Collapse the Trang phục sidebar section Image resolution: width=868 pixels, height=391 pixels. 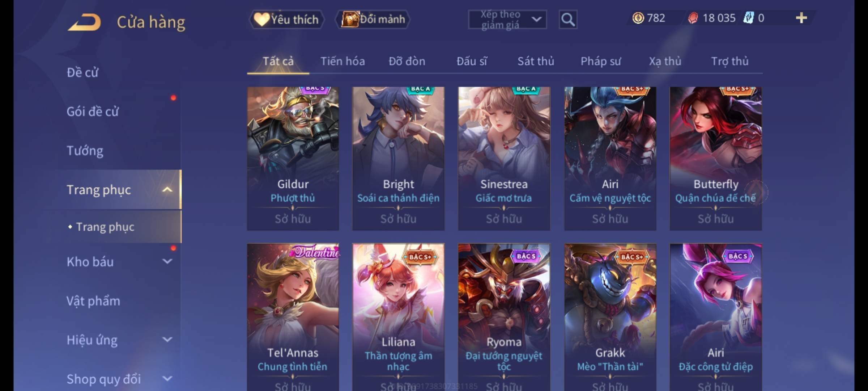click(x=167, y=189)
